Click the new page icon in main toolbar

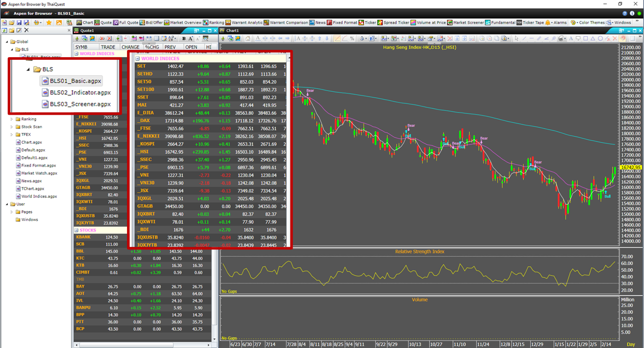click(5, 23)
